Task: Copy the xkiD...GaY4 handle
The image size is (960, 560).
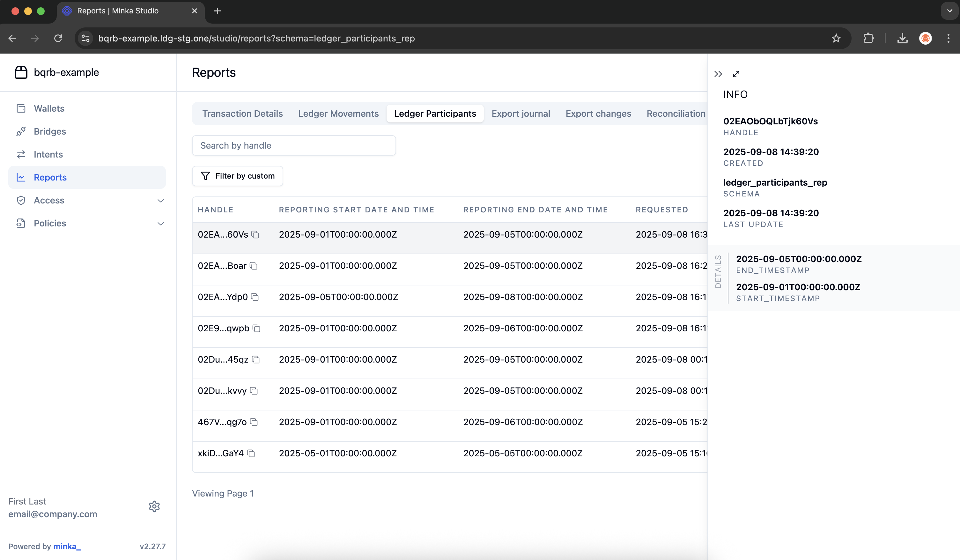Action: 251,453
